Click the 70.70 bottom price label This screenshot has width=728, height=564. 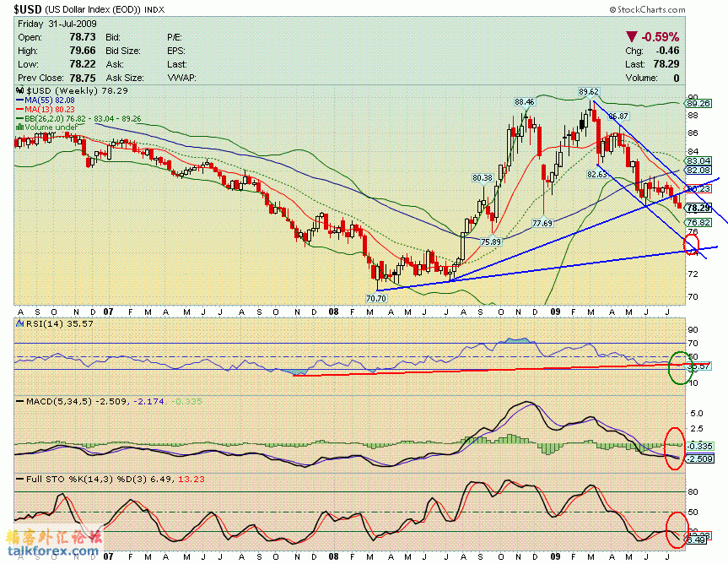(x=375, y=299)
